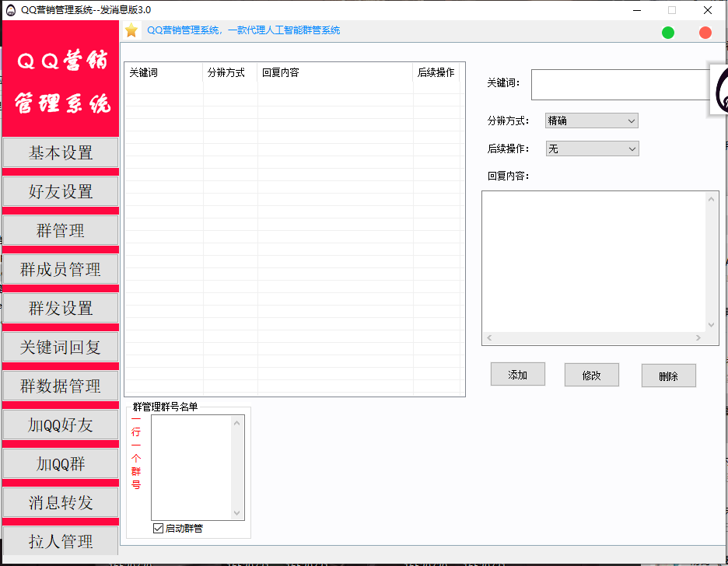Viewport: 728px width, 566px height.
Task: Click scroll up arrow in 群号名单 box
Action: pos(236,423)
